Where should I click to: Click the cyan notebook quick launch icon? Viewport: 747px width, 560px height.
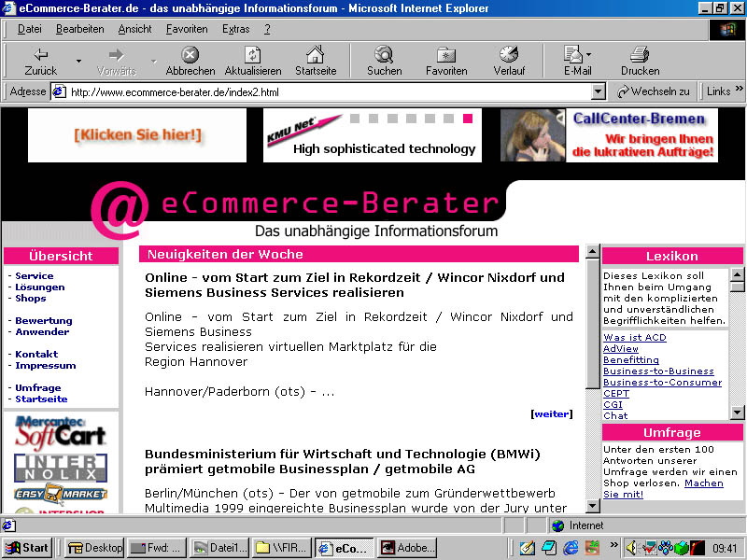coord(549,548)
